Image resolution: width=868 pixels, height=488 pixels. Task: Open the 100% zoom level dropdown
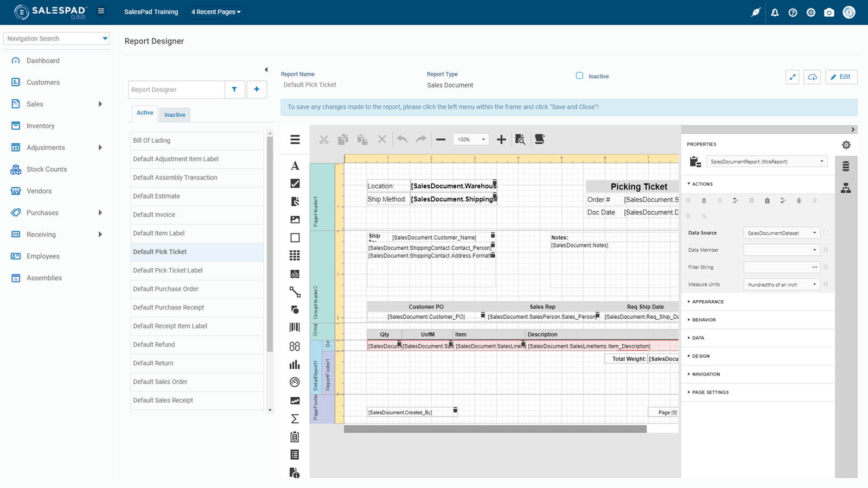pos(471,140)
